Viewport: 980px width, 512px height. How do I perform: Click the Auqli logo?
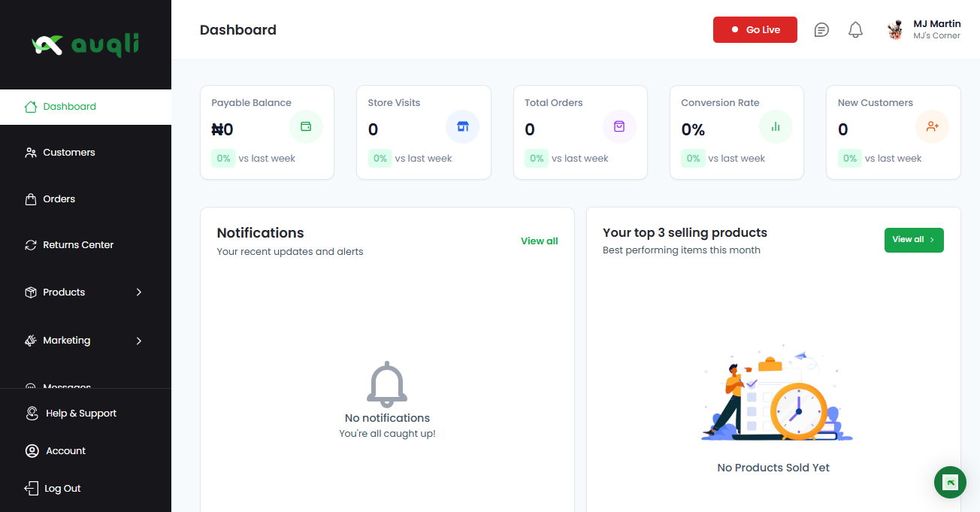(x=86, y=45)
